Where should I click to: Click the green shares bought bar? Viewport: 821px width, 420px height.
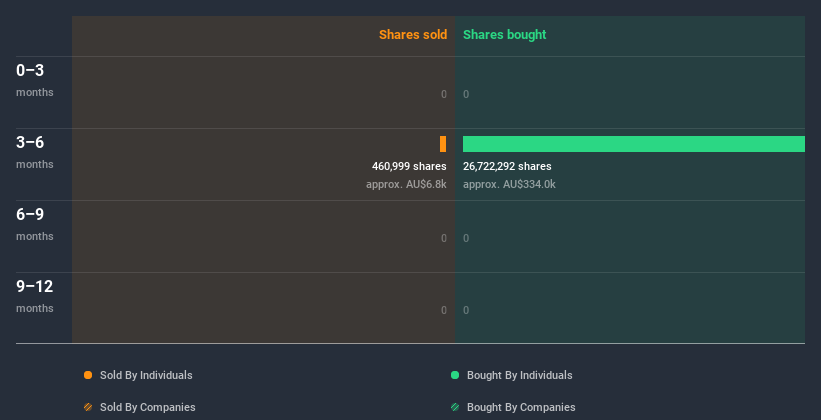[x=634, y=144]
